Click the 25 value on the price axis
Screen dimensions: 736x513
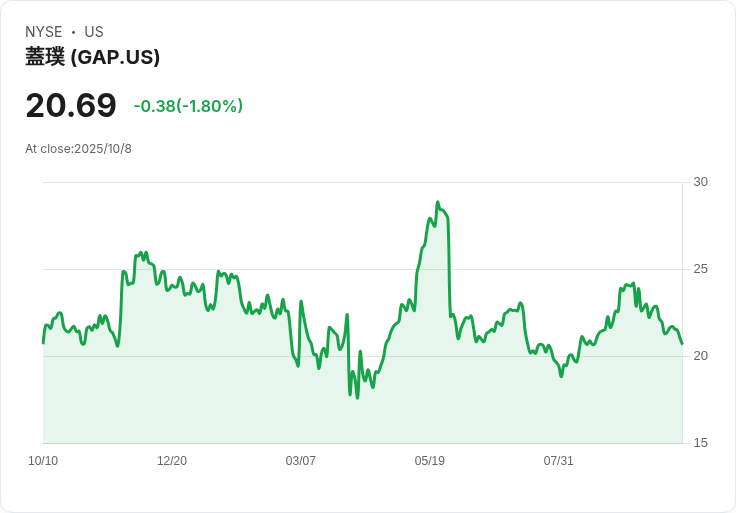click(x=700, y=269)
